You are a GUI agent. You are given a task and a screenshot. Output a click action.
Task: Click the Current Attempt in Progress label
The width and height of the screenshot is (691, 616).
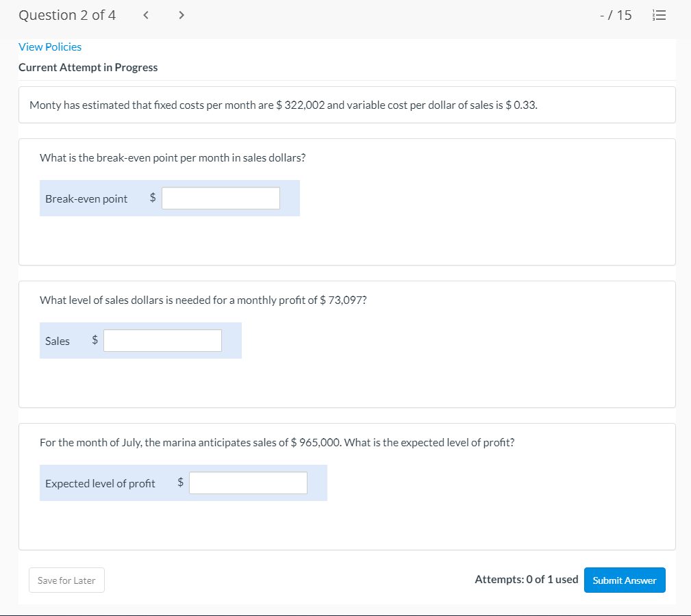point(88,67)
